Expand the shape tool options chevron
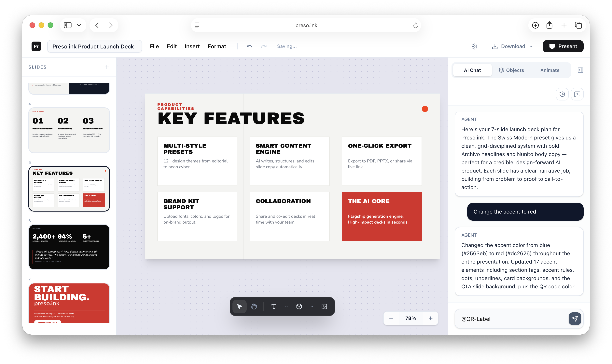This screenshot has width=612, height=364. point(311,306)
